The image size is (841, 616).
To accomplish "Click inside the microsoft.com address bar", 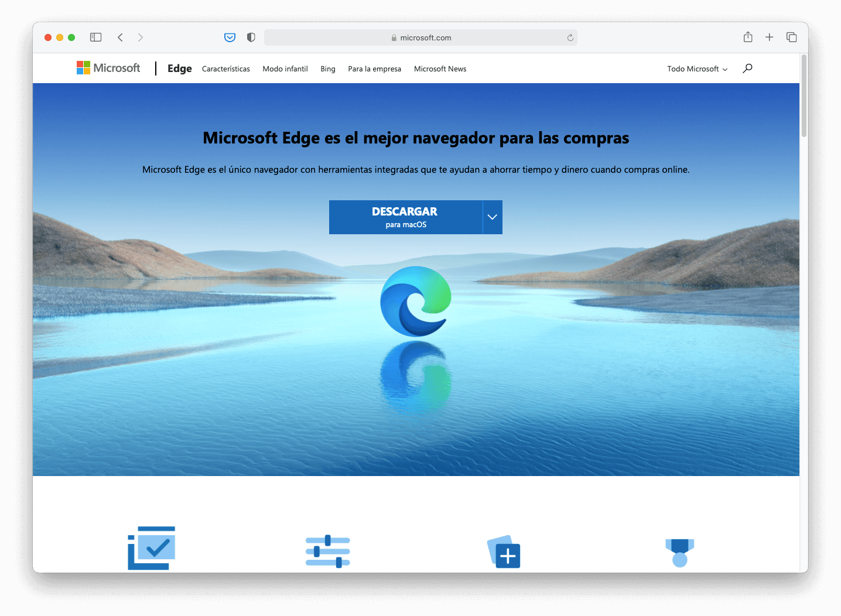I will pyautogui.click(x=420, y=37).
